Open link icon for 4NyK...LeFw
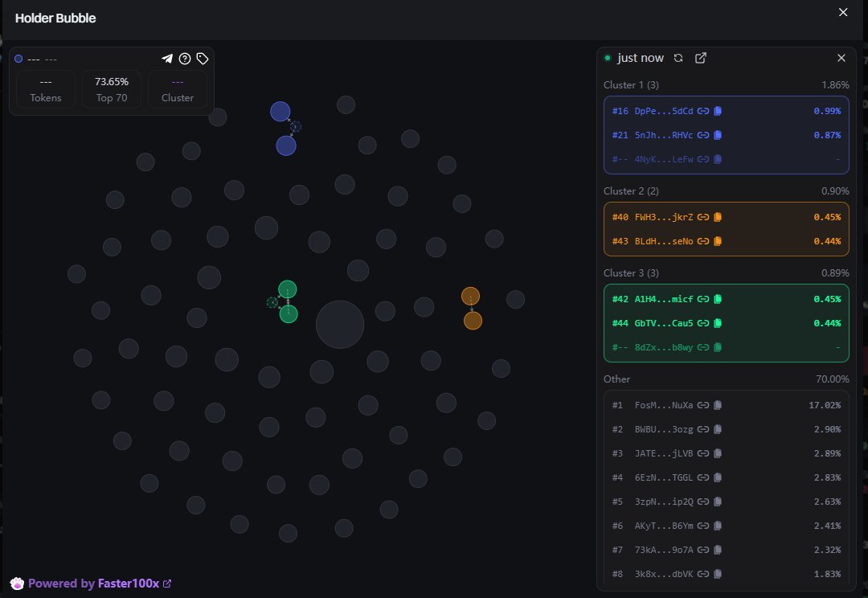This screenshot has height=598, width=868. (703, 159)
